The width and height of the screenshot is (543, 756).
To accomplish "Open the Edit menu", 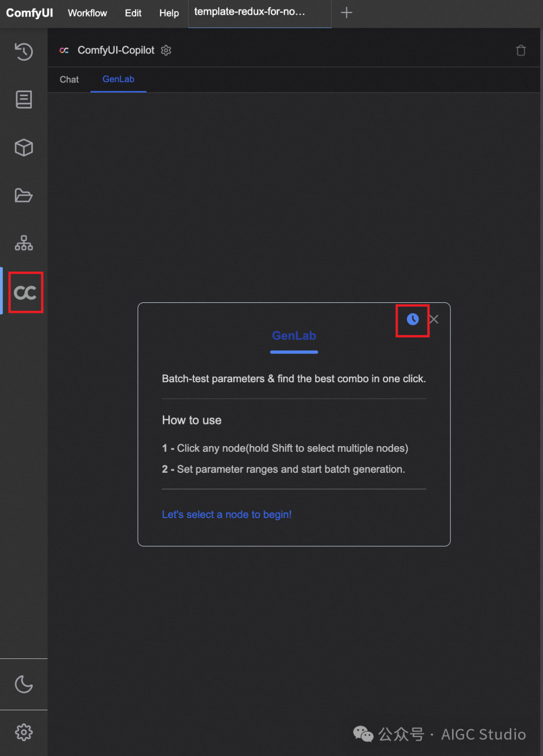I will pos(133,13).
